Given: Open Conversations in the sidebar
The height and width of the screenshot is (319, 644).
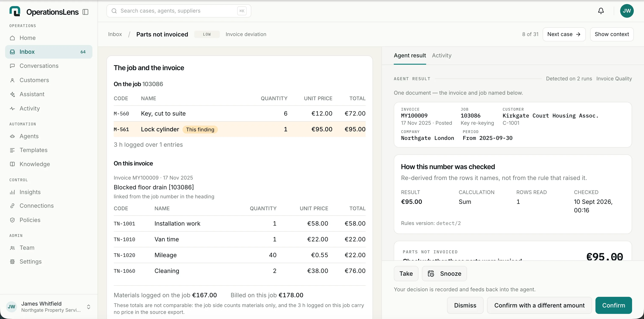Looking at the screenshot, I should 49,66.
